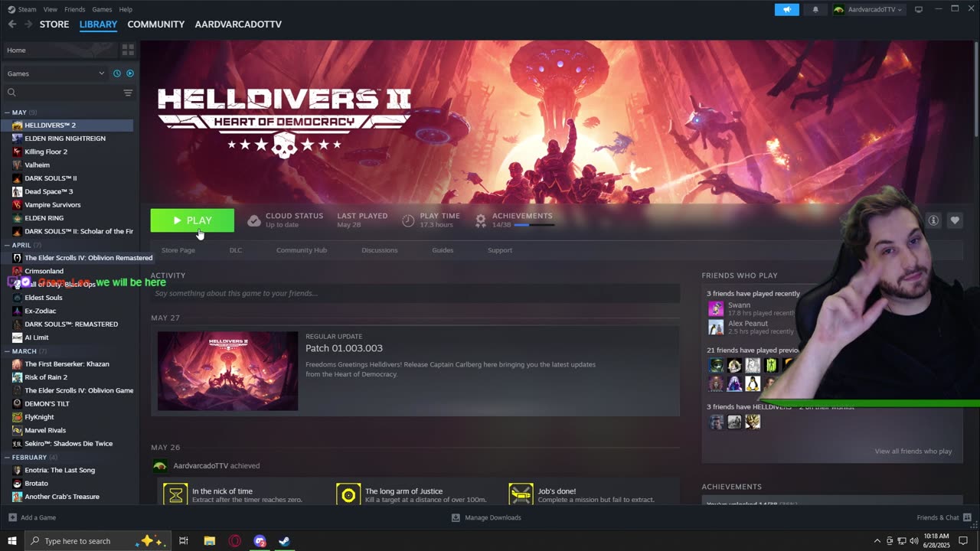Click the activity status input field
The width and height of the screenshot is (980, 551).
tap(415, 293)
